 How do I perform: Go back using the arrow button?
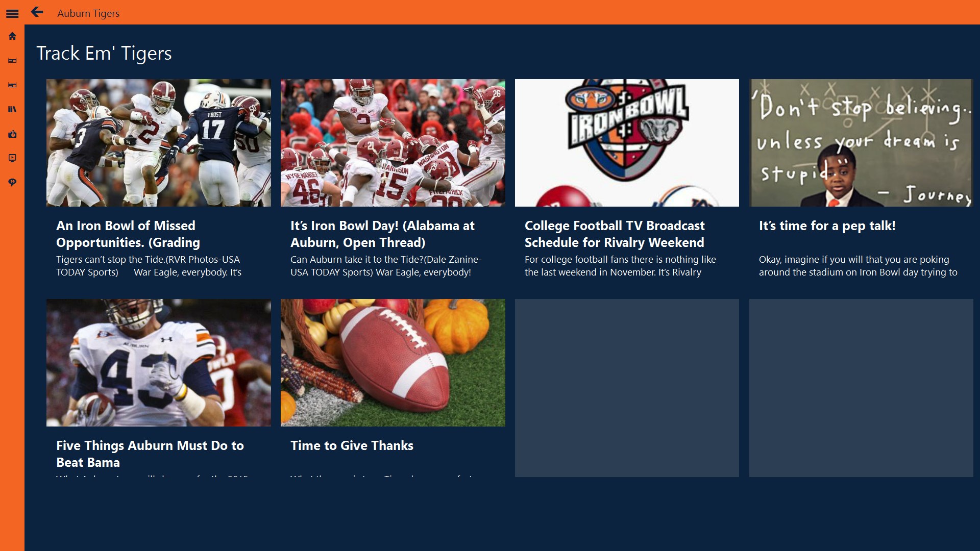(37, 12)
